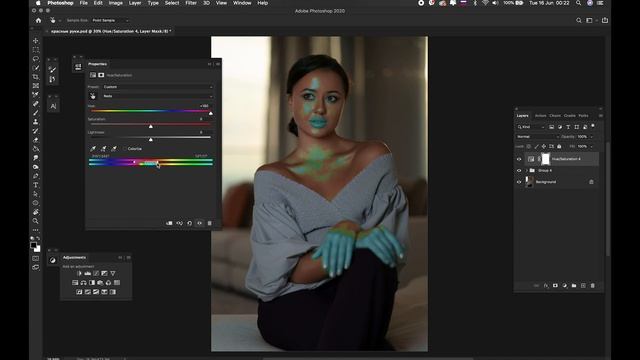The height and width of the screenshot is (360, 640).
Task: Toggle filter for type layers
Action: click(568, 127)
